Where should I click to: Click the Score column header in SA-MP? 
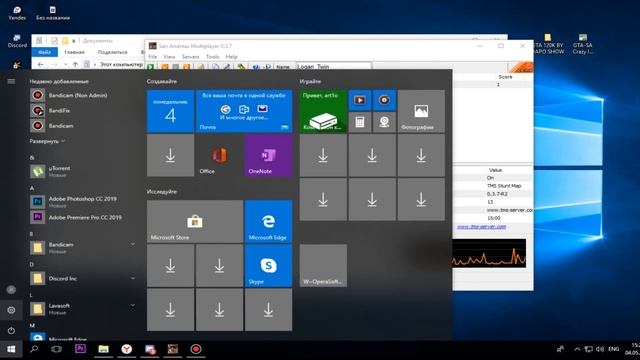[x=505, y=77]
